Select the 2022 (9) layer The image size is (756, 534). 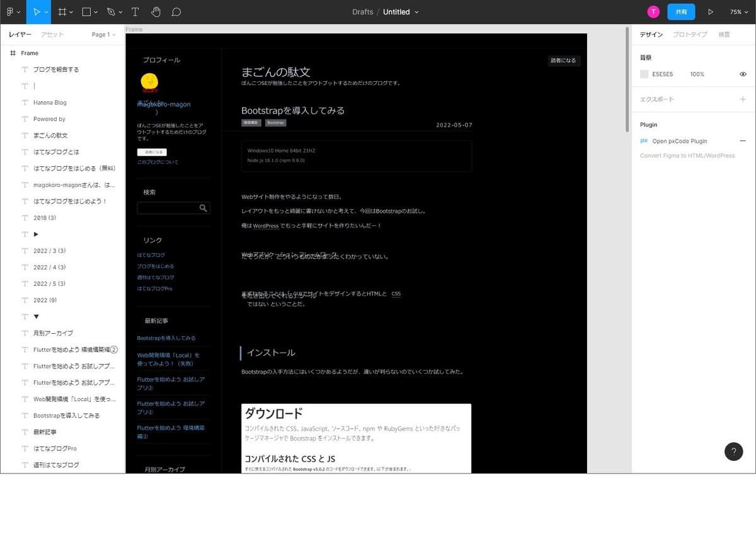click(63, 300)
